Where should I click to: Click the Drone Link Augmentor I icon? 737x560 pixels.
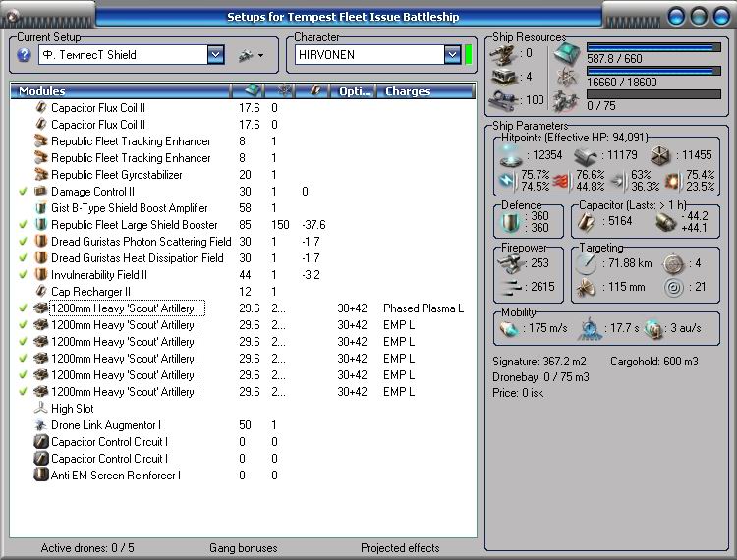click(x=41, y=425)
